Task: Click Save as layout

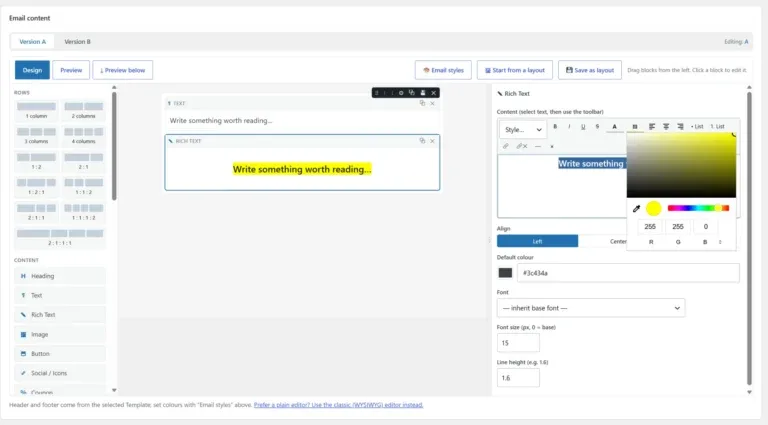Action: tap(590, 70)
